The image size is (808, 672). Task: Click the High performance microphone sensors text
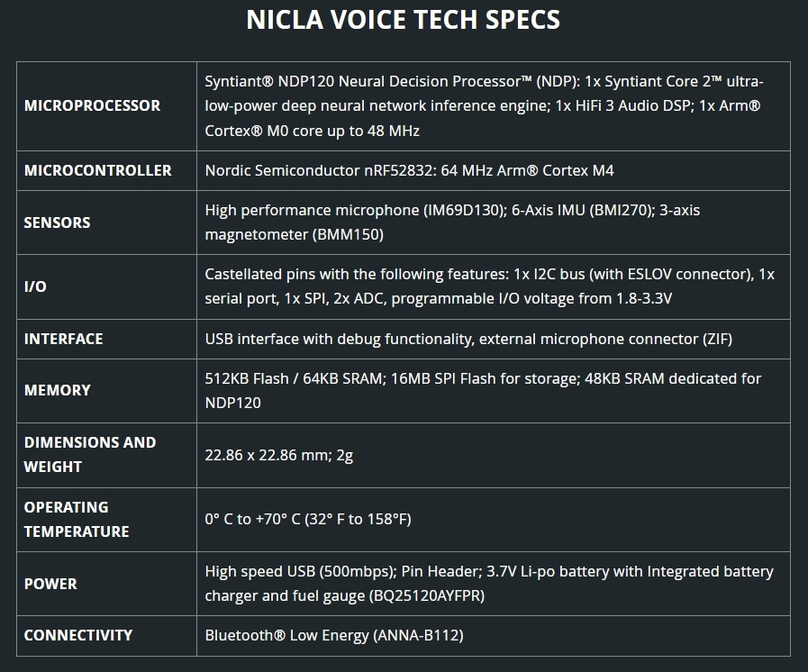coord(452,222)
